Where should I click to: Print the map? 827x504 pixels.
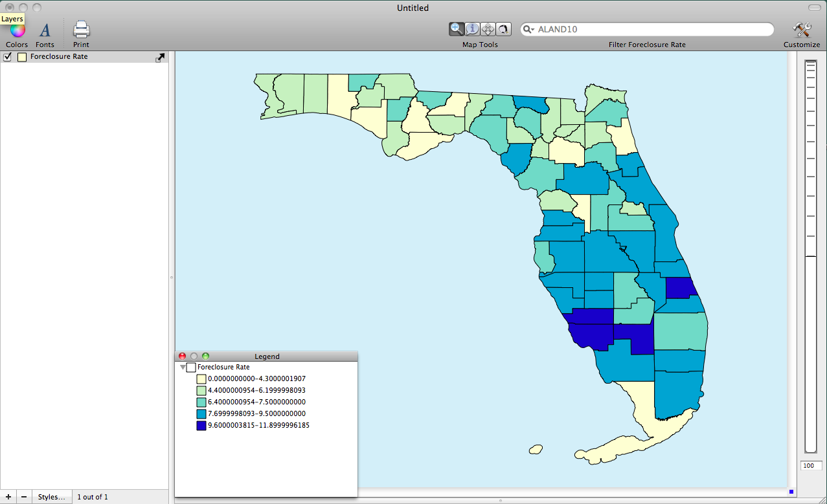click(81, 30)
